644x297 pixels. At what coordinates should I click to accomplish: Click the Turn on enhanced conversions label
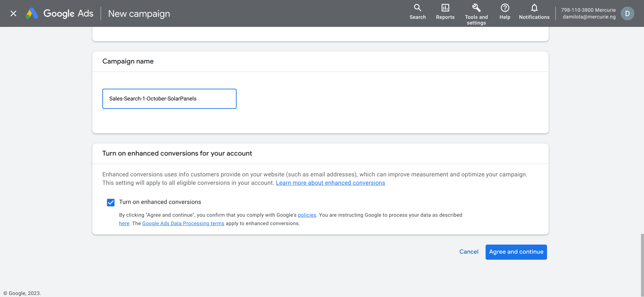click(160, 202)
